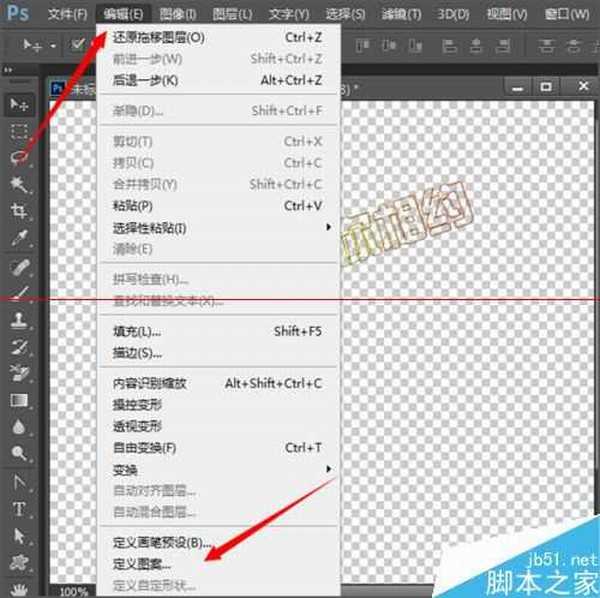Click align left edges icon in options bar
The height and width of the screenshot is (598, 600).
pos(449,46)
